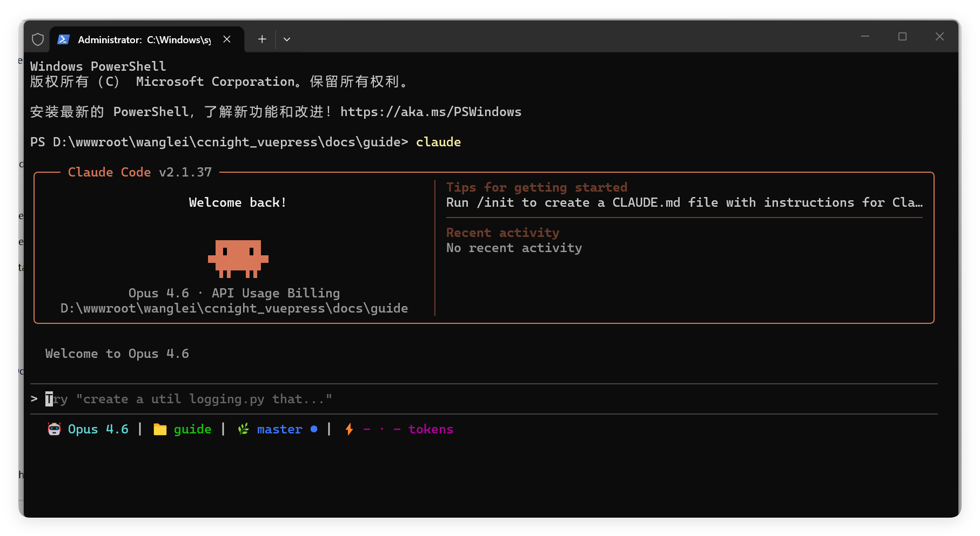Click the "claude" command on the prompt line
This screenshot has height=536, width=980.
[x=439, y=142]
